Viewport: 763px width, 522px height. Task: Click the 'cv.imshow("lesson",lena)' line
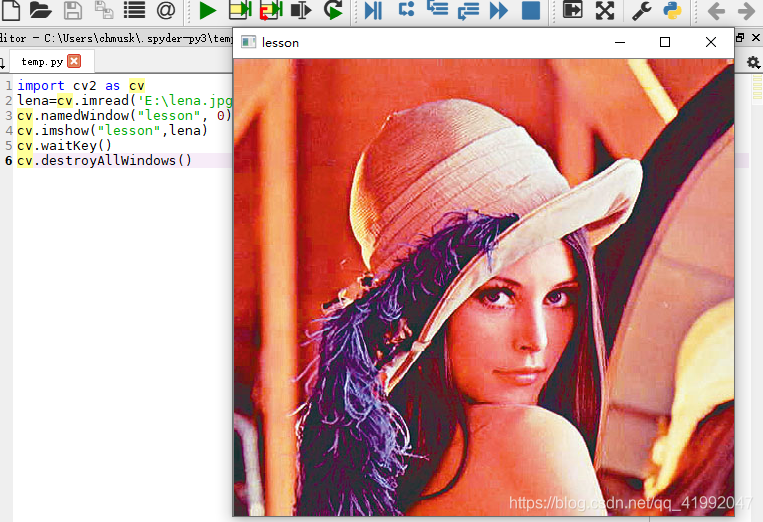(112, 130)
